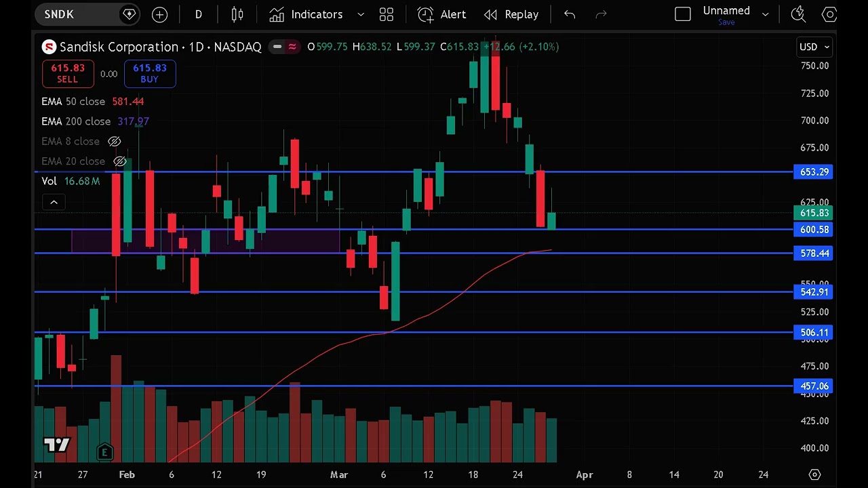Click the current price 615.83 axis label

coord(814,213)
